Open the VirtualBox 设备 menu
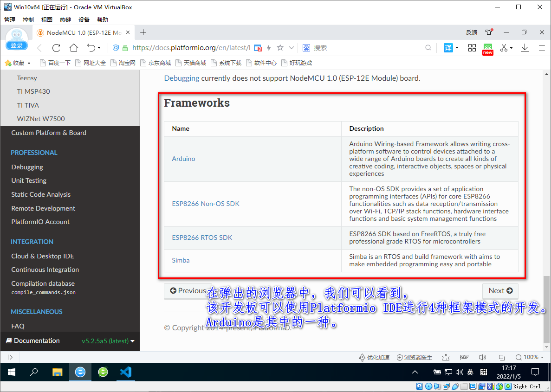551x392 pixels. tap(84, 19)
